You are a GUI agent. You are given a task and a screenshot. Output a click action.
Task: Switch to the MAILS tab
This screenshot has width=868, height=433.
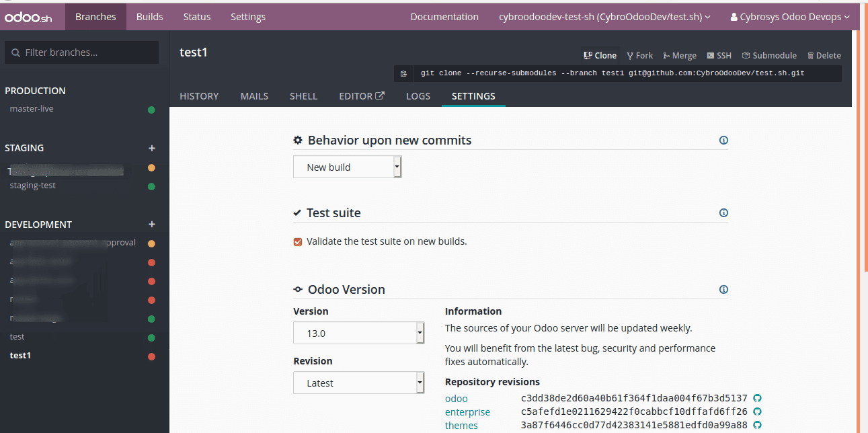coord(254,96)
